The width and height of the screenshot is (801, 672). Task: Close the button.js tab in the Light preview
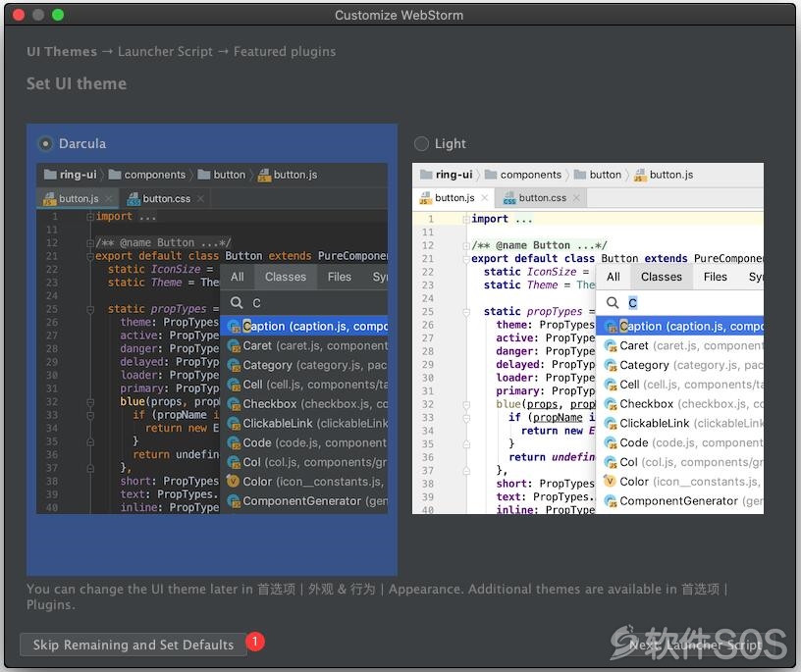pyautogui.click(x=484, y=198)
